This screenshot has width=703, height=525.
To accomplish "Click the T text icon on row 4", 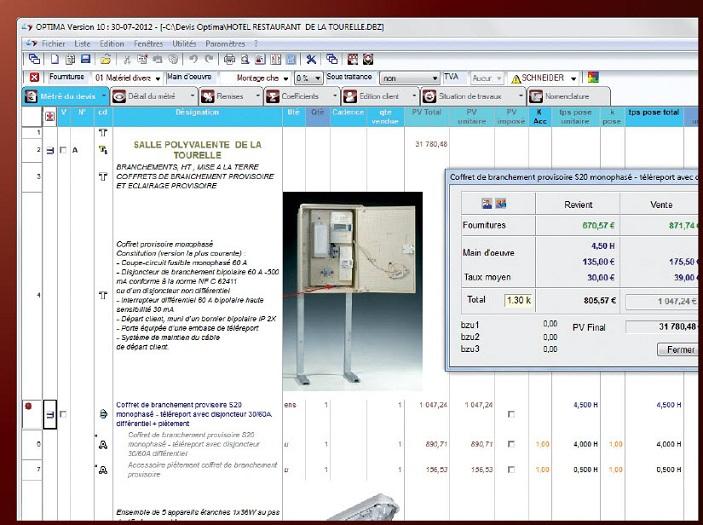I will click(x=103, y=295).
